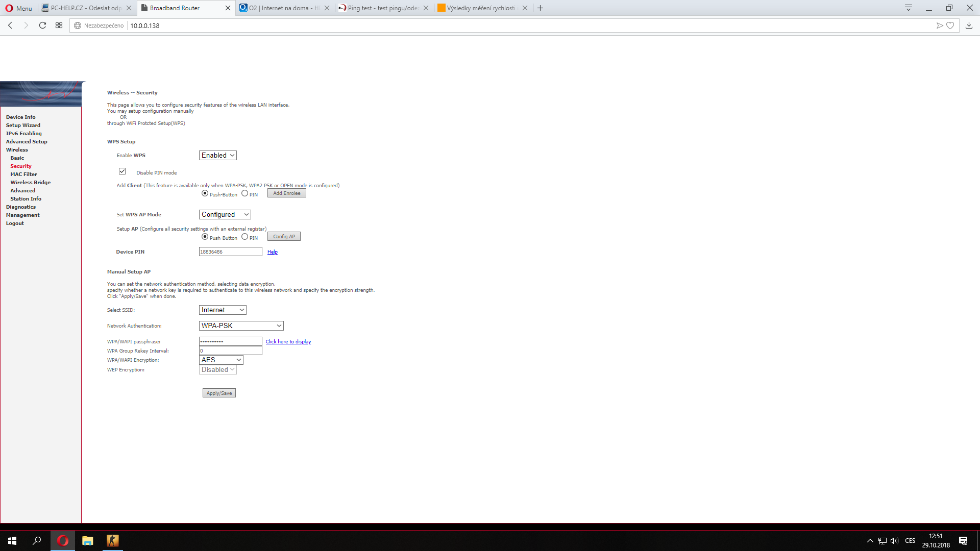Open the WPA/WAPI Encryption AES dropdown
Screen dimensions: 980x551
(221, 360)
